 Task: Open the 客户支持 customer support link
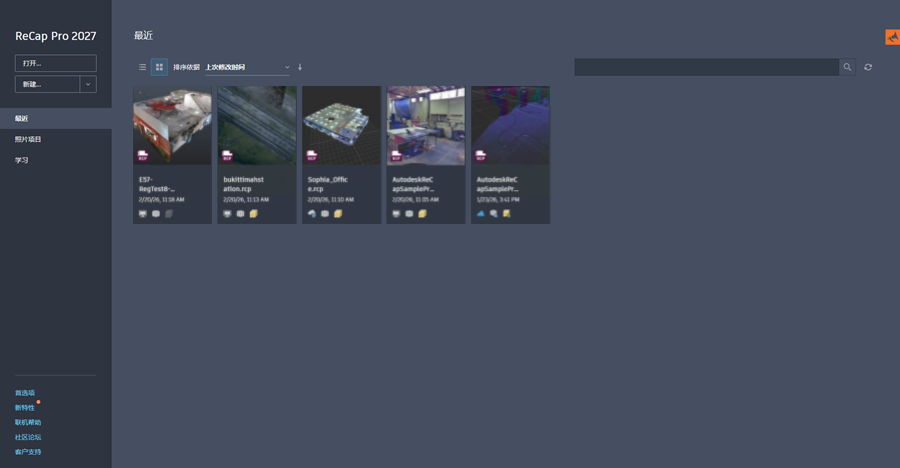pyautogui.click(x=28, y=452)
